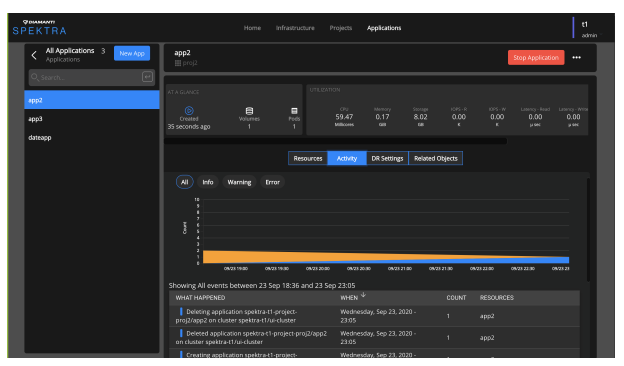Switch to the Activity tab

point(347,158)
